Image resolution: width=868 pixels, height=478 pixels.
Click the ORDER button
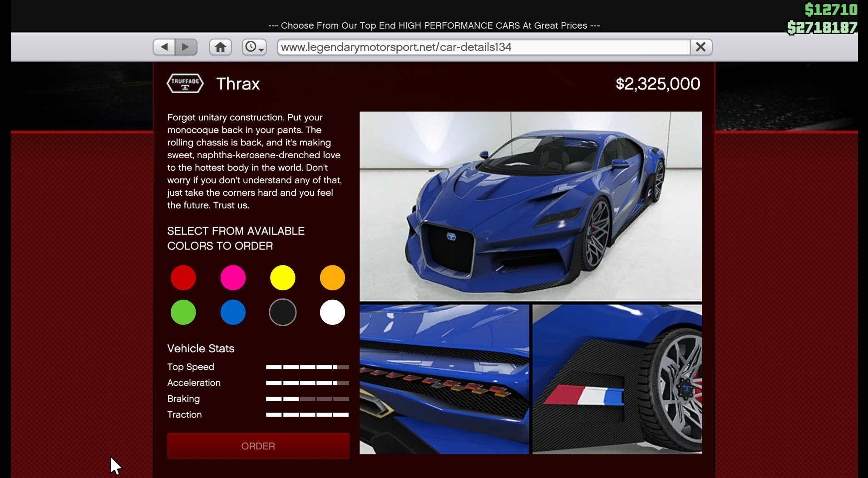258,446
